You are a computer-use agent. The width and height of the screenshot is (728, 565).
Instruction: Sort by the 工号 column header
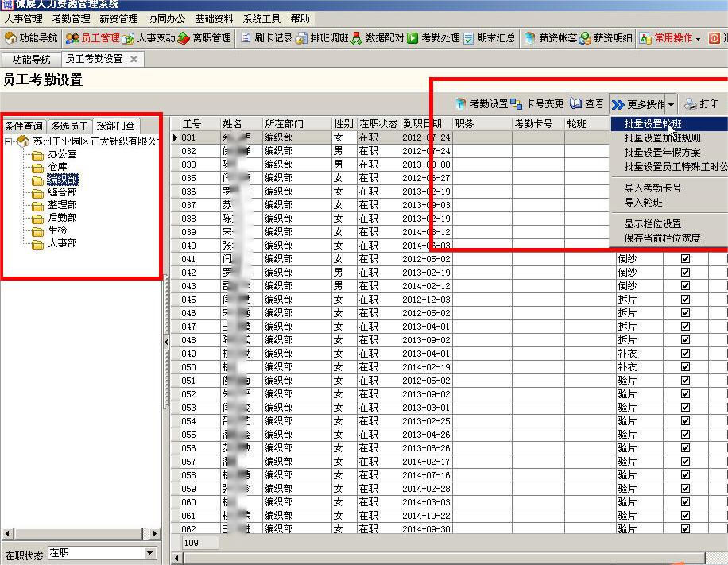pos(200,124)
